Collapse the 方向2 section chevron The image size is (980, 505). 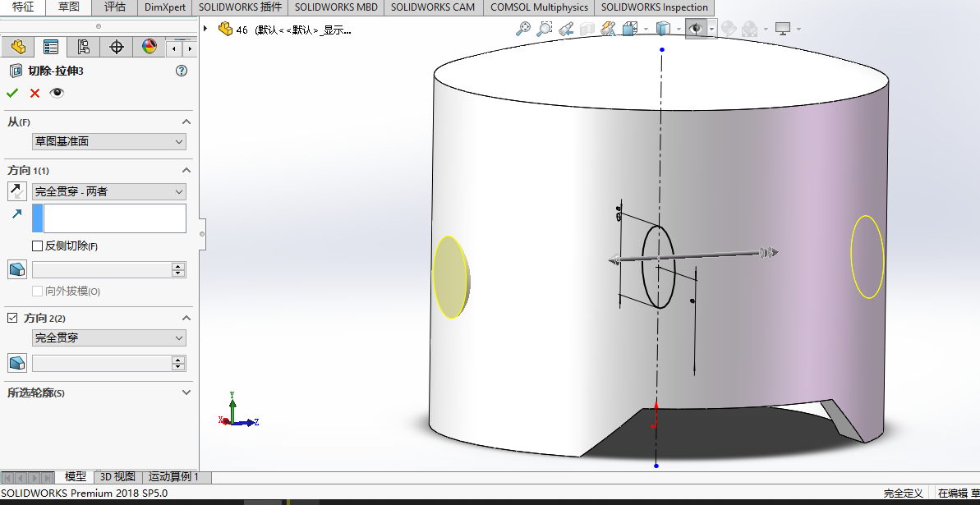[x=186, y=318]
